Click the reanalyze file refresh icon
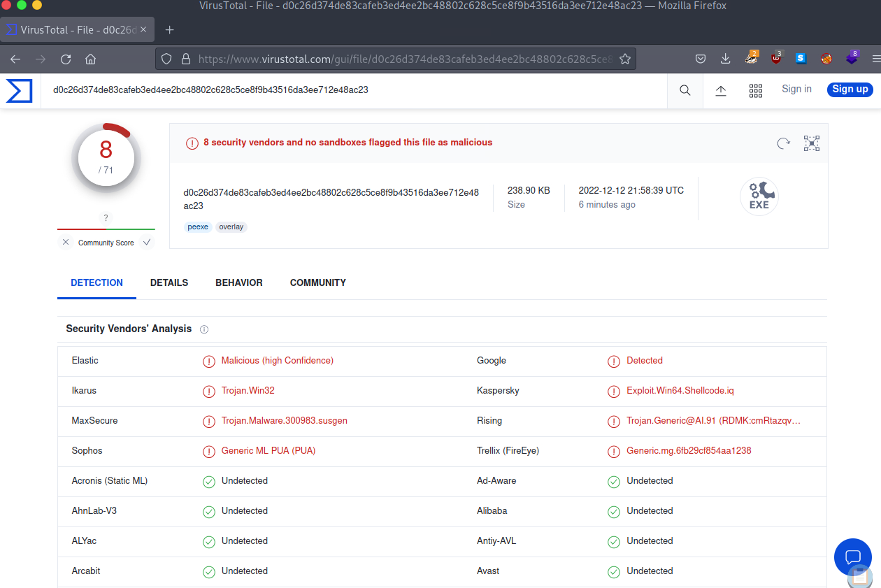This screenshot has height=588, width=881. [783, 143]
